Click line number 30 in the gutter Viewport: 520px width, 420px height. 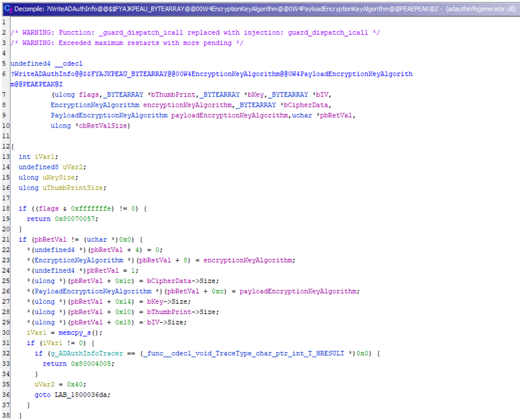pyautogui.click(x=6, y=332)
